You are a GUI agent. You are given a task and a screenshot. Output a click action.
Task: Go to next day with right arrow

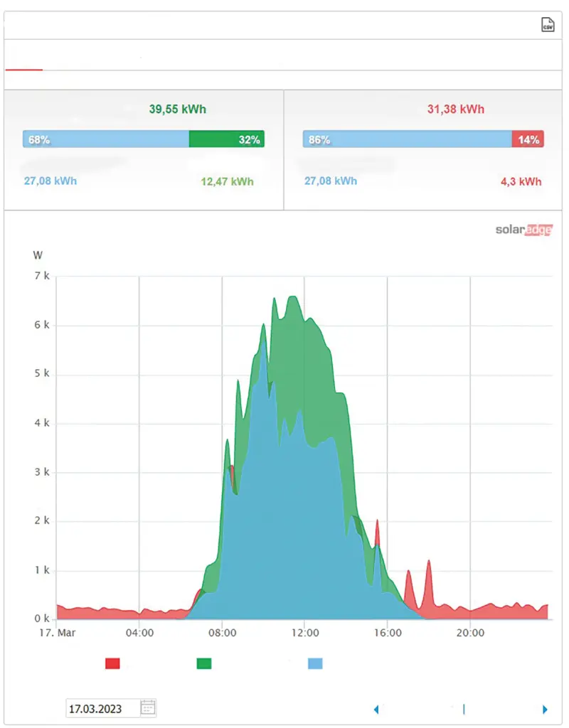pyautogui.click(x=545, y=709)
